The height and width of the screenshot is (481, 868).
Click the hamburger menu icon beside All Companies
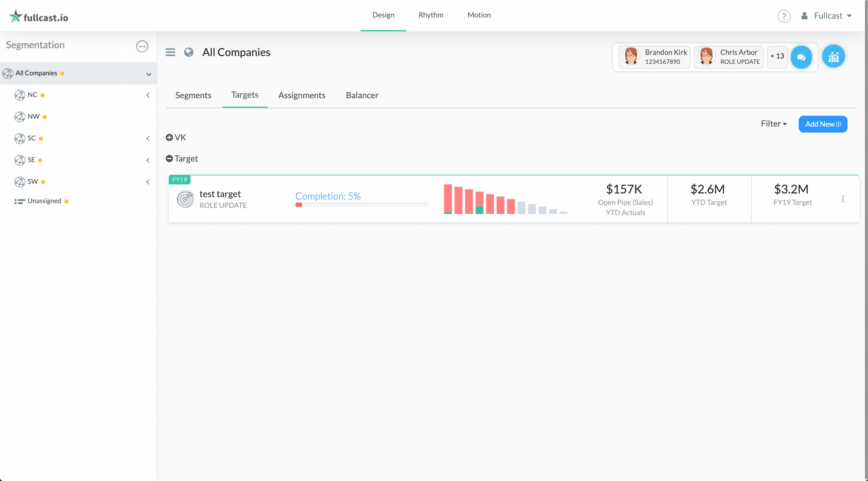(170, 52)
